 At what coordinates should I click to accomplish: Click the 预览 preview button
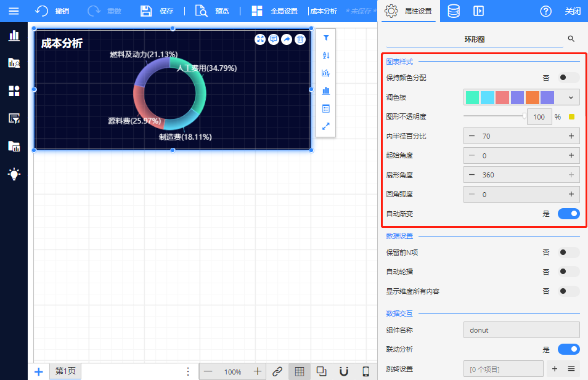[212, 11]
